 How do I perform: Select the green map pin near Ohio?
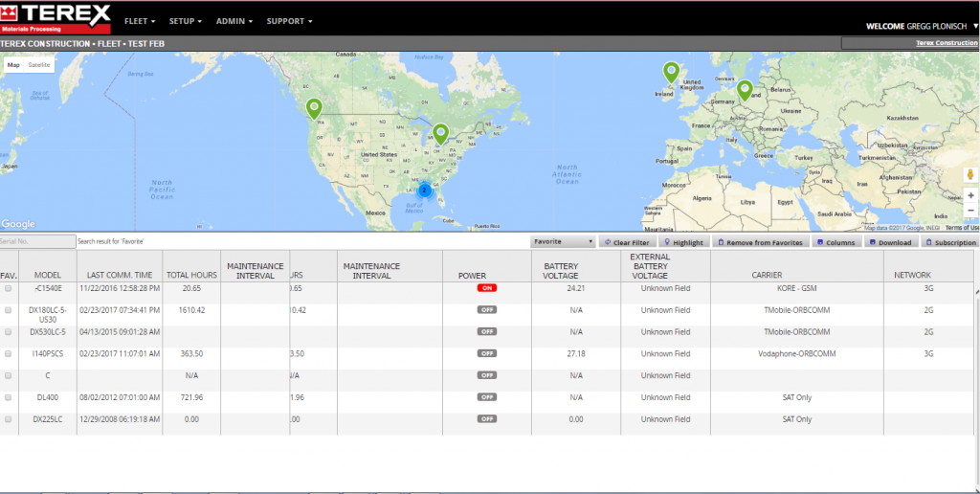[440, 134]
